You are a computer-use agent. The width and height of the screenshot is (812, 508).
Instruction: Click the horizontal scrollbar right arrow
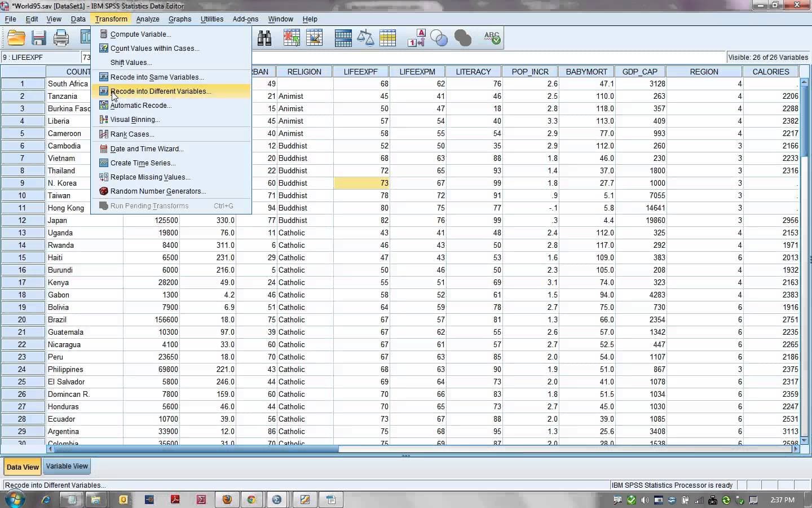pyautogui.click(x=796, y=449)
